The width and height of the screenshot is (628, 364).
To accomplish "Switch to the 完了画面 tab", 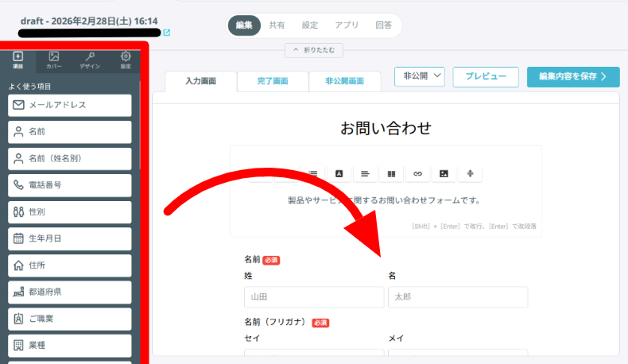I will [x=273, y=81].
